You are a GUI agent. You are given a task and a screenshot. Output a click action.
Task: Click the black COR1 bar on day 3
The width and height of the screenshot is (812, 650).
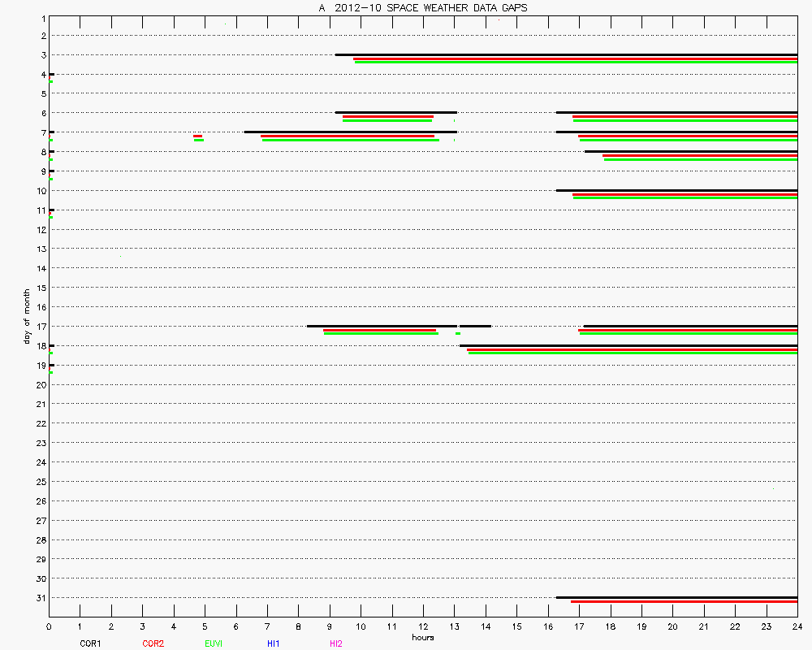566,54
